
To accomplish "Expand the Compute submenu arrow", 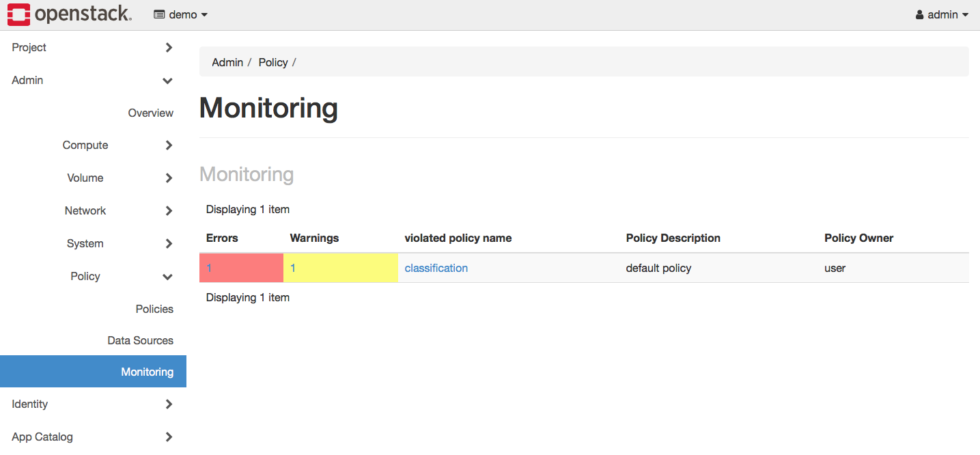I will (x=169, y=146).
